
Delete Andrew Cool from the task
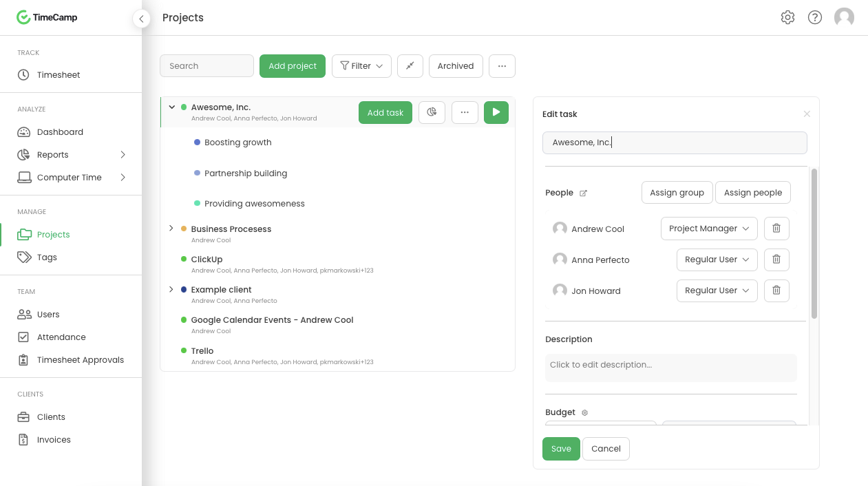click(776, 229)
